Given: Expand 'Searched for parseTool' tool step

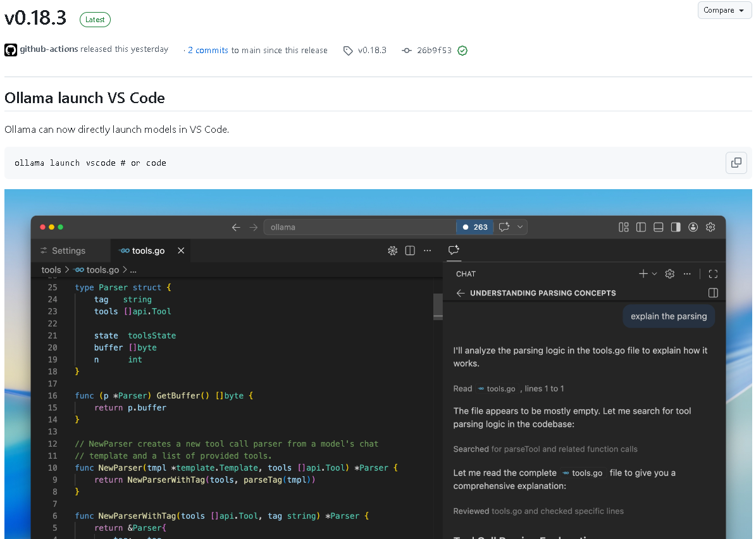Looking at the screenshot, I should tap(545, 449).
